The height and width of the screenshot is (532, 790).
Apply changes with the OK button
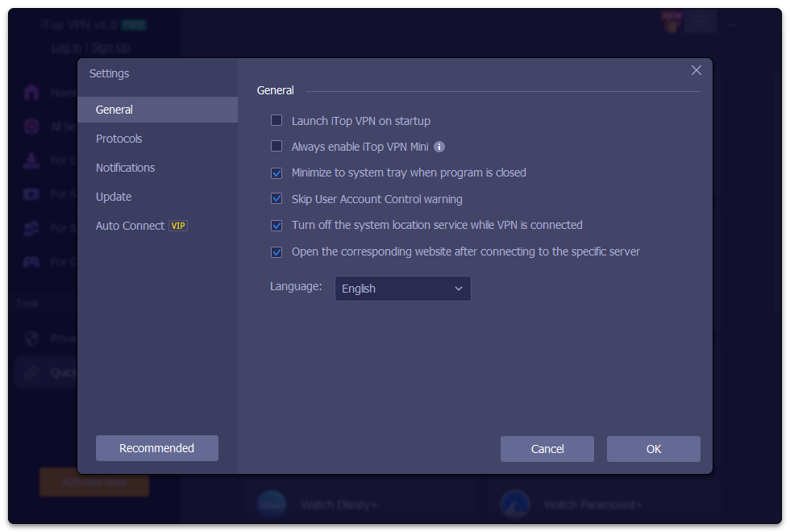pyautogui.click(x=653, y=449)
